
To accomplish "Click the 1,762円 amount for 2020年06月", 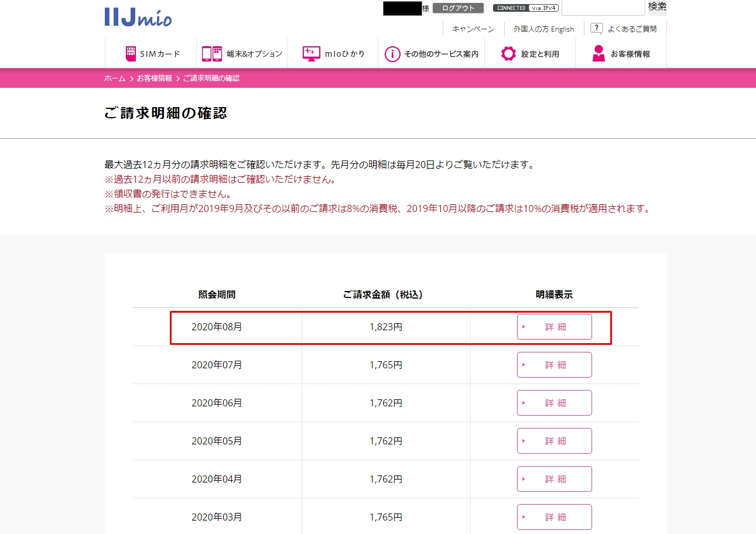I will 386,403.
